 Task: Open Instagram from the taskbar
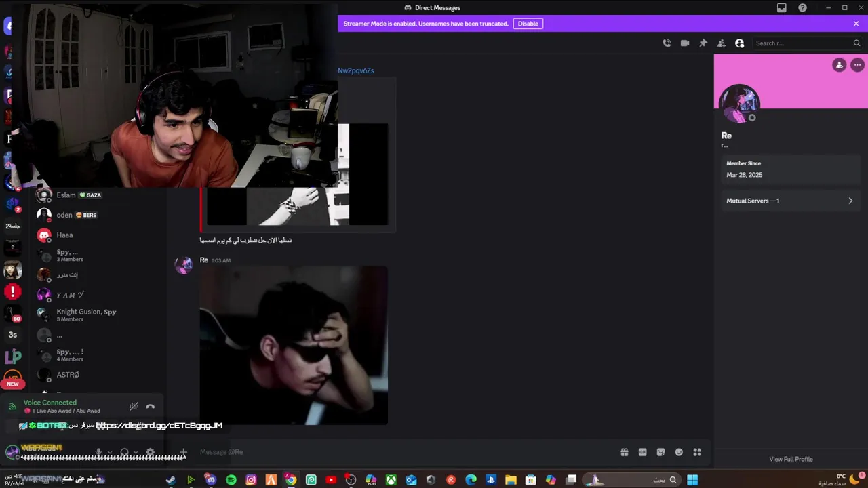pyautogui.click(x=251, y=480)
